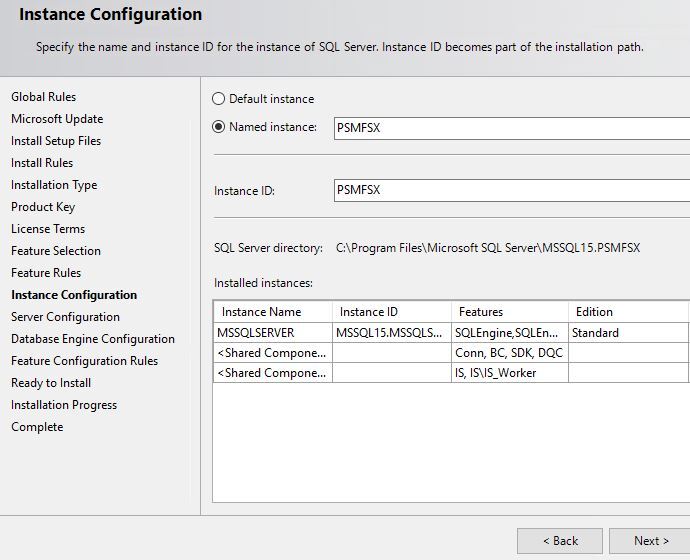Select Installation Progress step
The height and width of the screenshot is (560, 690).
coord(64,405)
